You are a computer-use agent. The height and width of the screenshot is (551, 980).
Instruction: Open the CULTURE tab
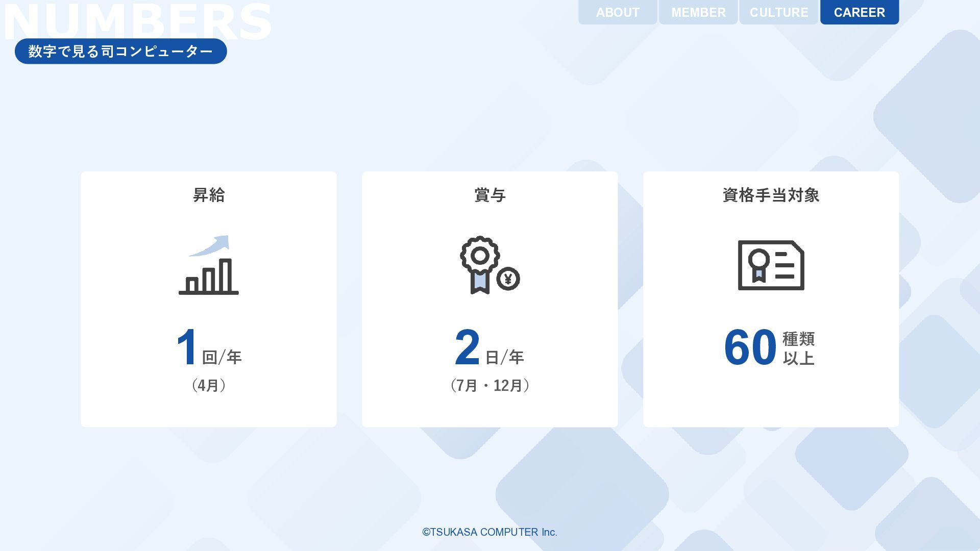point(779,12)
